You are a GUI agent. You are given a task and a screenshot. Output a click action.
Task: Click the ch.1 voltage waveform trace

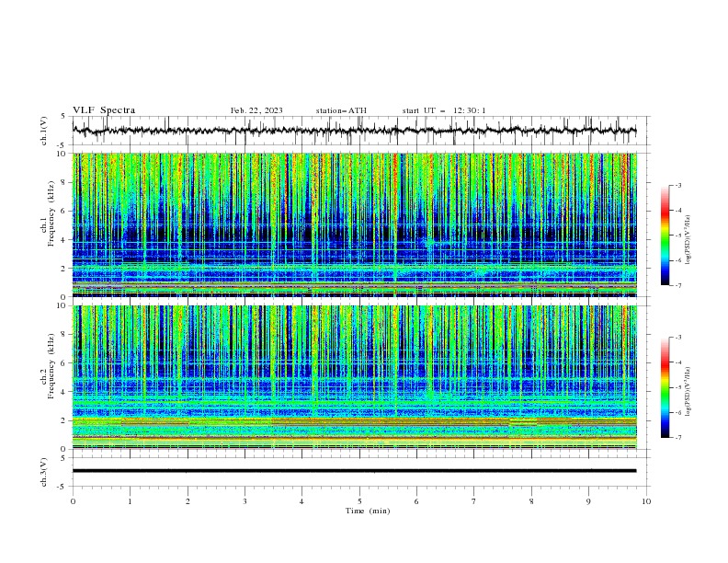354,131
